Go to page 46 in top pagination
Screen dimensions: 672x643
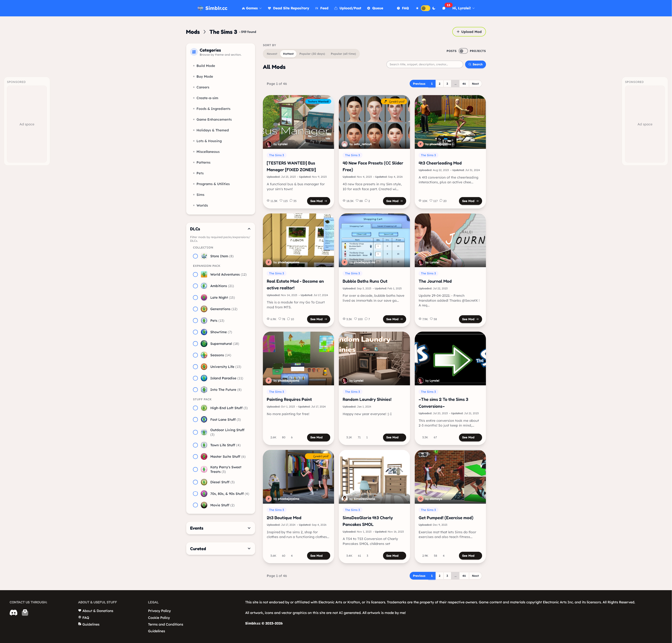pyautogui.click(x=464, y=84)
